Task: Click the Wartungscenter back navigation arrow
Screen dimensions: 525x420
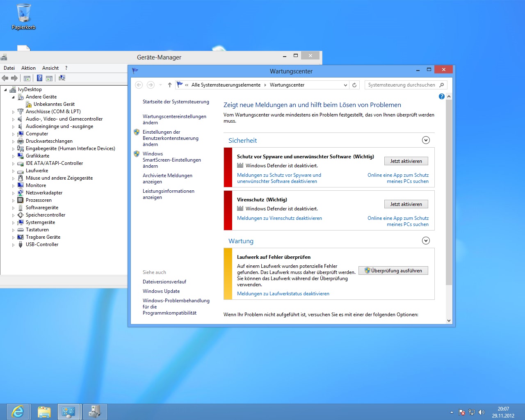Action: (139, 85)
